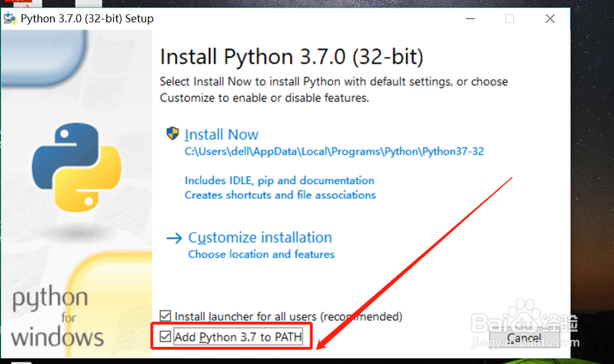
Task: Start installation with Install Now
Action: click(221, 134)
